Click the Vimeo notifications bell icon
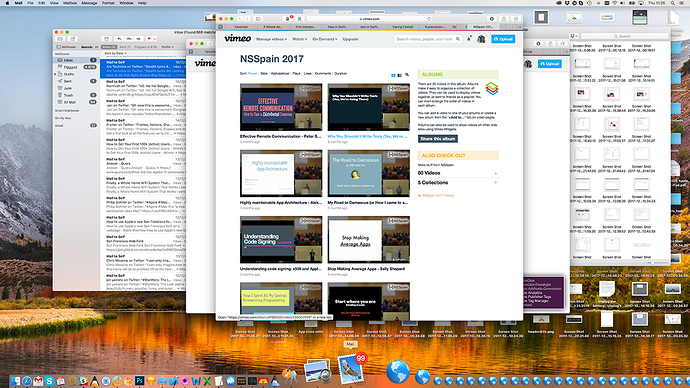 click(469, 39)
